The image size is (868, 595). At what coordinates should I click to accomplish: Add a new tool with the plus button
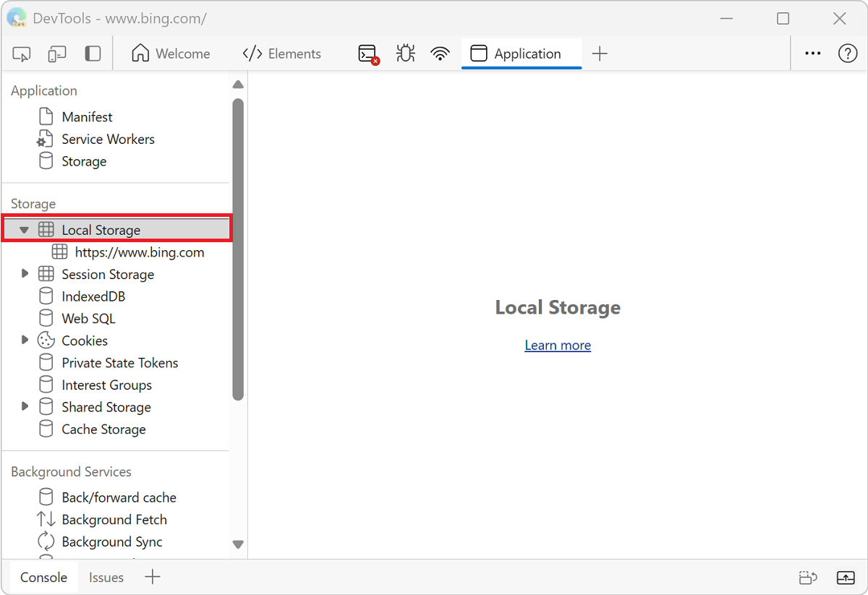point(600,53)
